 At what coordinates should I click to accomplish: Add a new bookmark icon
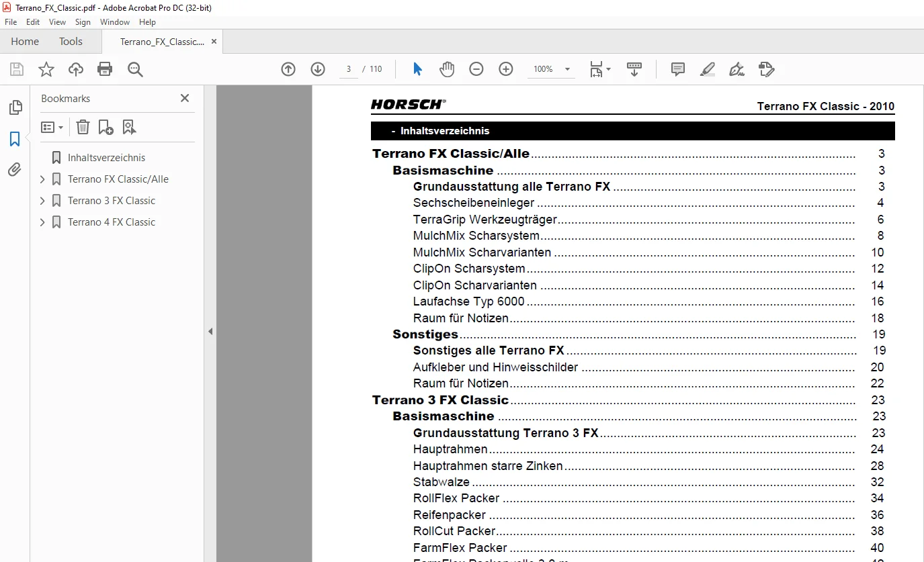tap(106, 127)
